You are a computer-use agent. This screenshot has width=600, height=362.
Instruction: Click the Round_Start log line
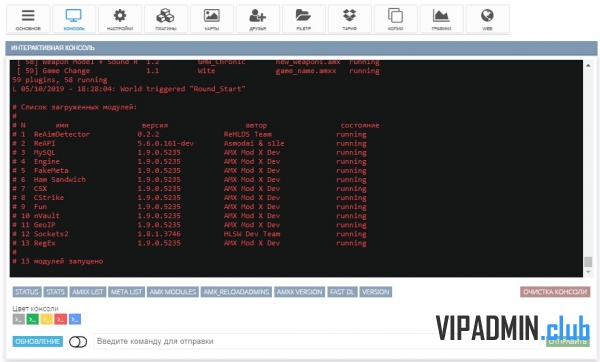(129, 89)
